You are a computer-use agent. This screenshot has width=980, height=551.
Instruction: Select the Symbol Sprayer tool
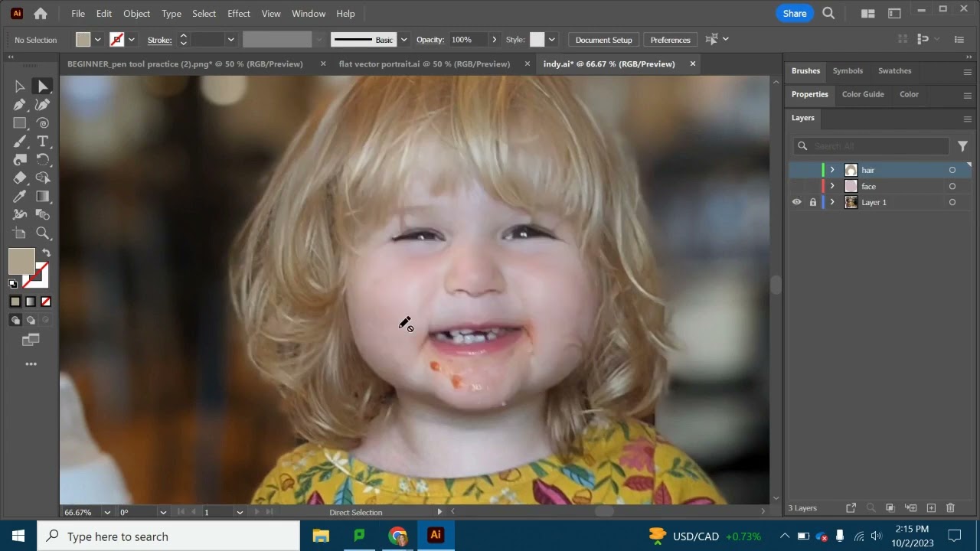point(20,215)
